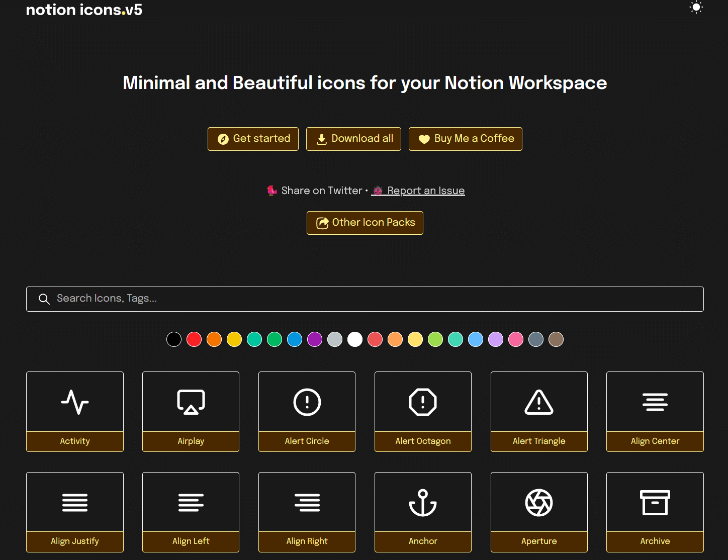Click the Align Center label

(655, 441)
